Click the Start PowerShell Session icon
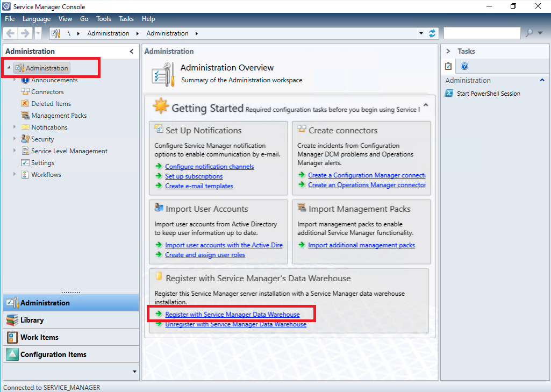The image size is (551, 392). tap(449, 94)
